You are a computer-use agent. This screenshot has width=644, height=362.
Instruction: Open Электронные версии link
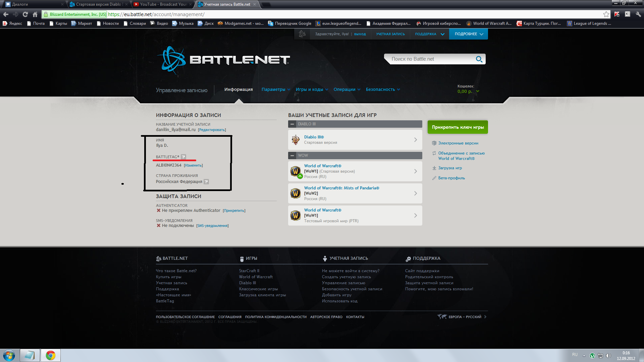458,143
